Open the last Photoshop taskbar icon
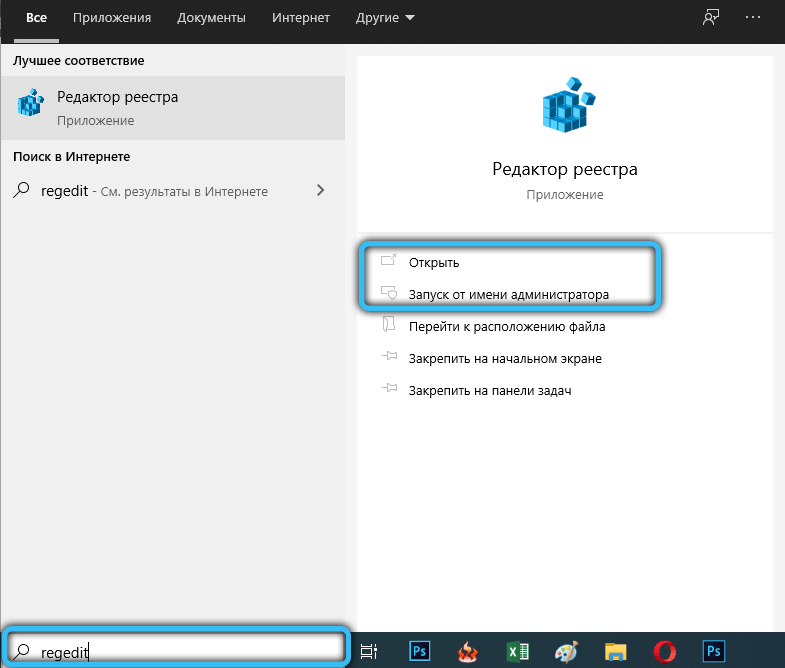 pos(713,651)
